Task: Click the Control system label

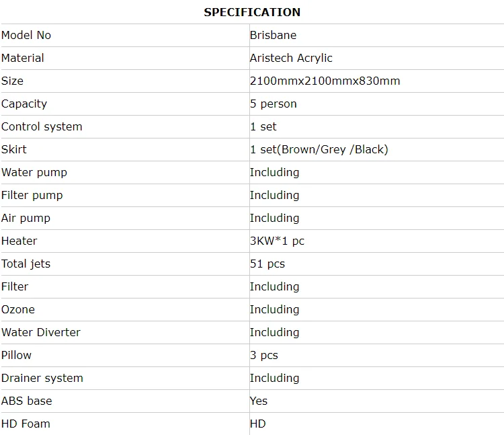Action: (x=42, y=126)
